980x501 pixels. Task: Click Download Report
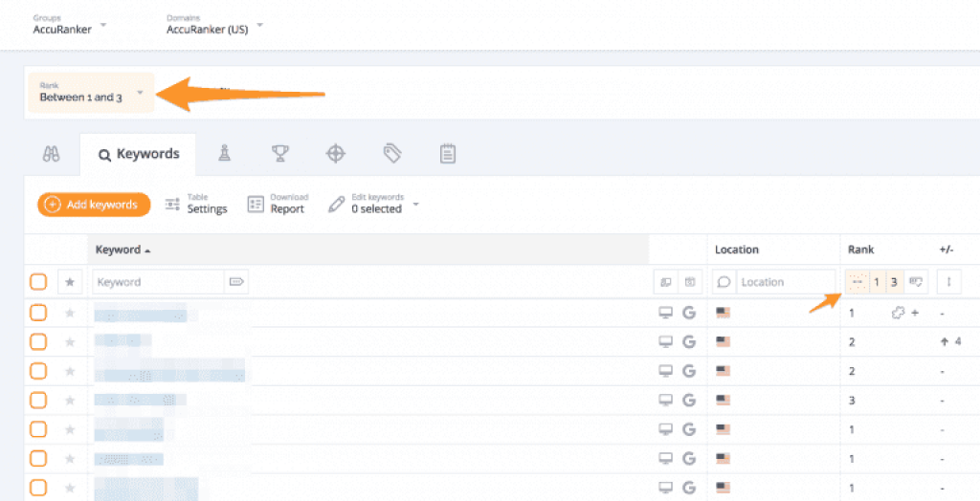276,204
